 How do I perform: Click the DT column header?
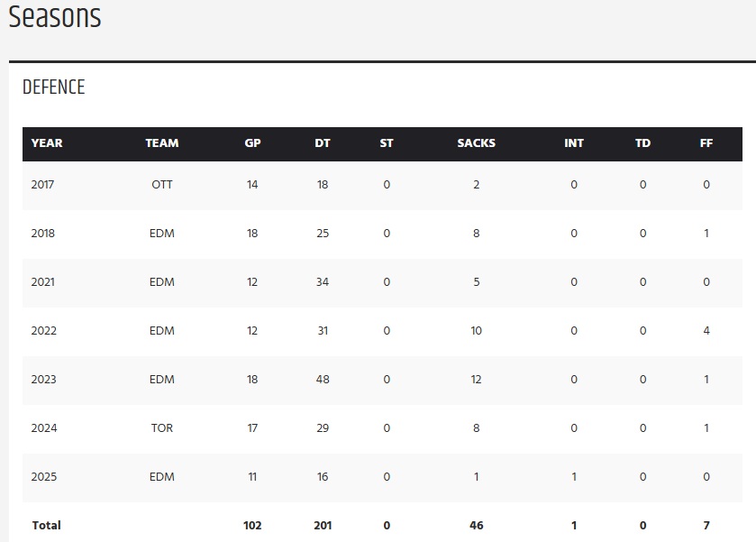322,142
